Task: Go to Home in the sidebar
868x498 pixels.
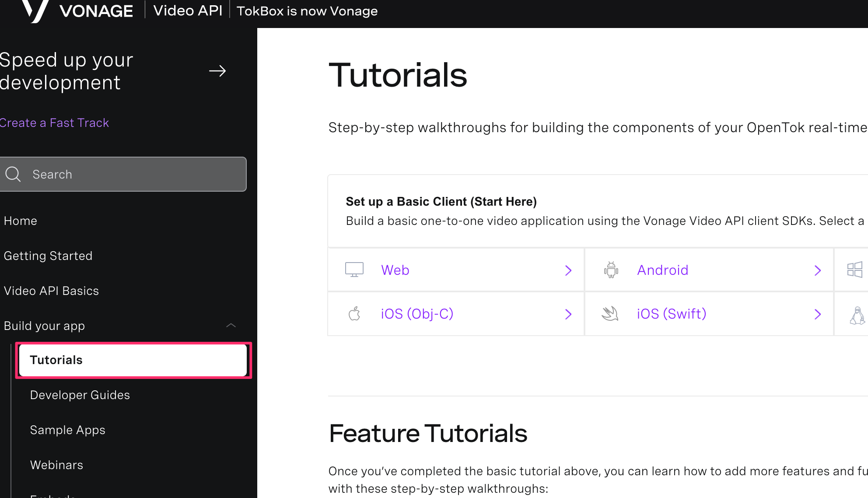Action: coord(21,221)
